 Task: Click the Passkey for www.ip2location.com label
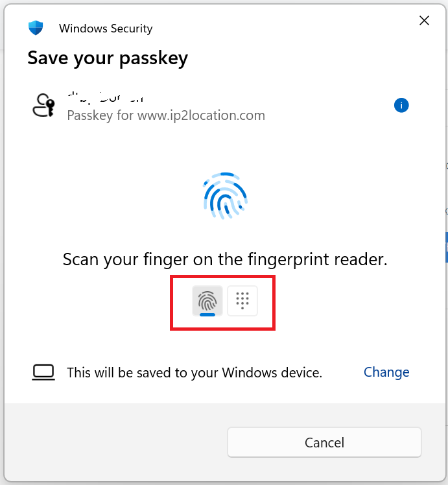tap(166, 115)
